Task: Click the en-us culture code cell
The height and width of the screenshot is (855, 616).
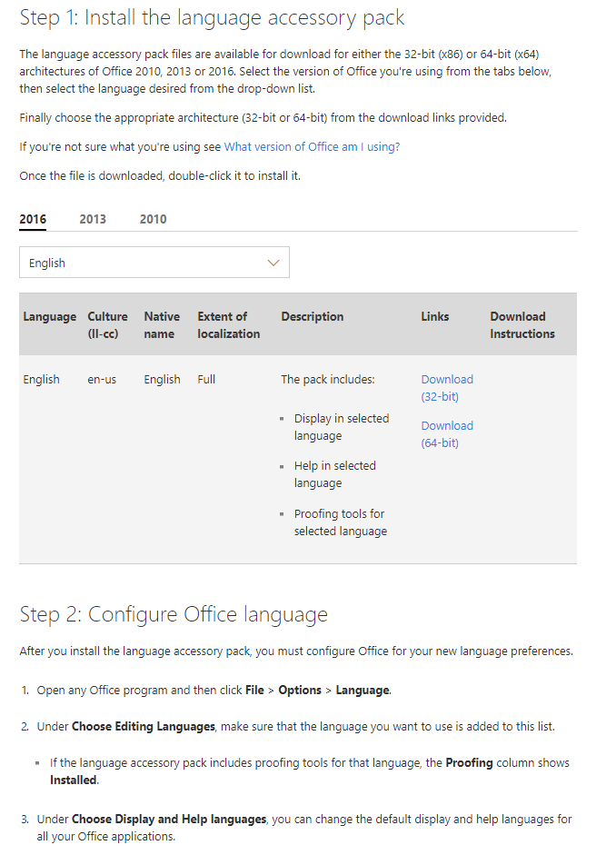Action: pyautogui.click(x=102, y=379)
